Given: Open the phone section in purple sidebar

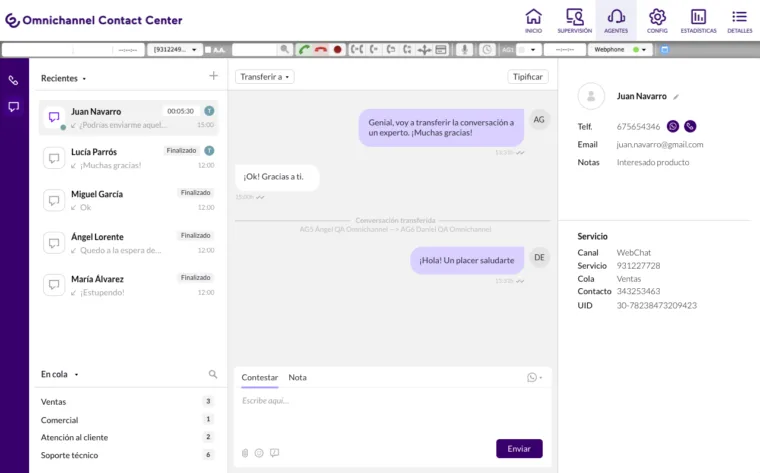Looking at the screenshot, I should coord(14,80).
